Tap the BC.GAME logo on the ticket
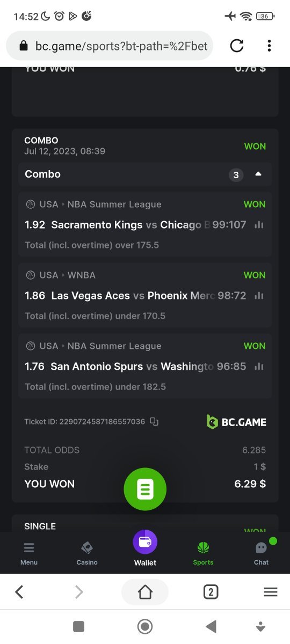 pos(237,422)
